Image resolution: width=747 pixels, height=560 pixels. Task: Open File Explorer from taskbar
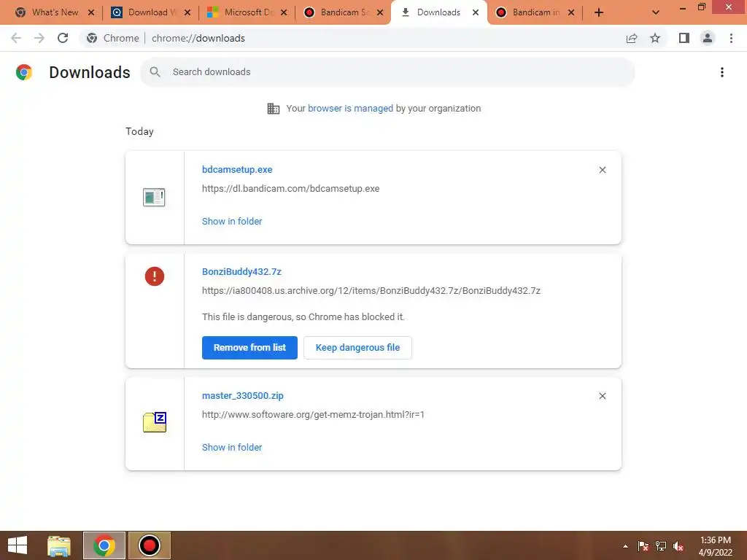(x=59, y=545)
